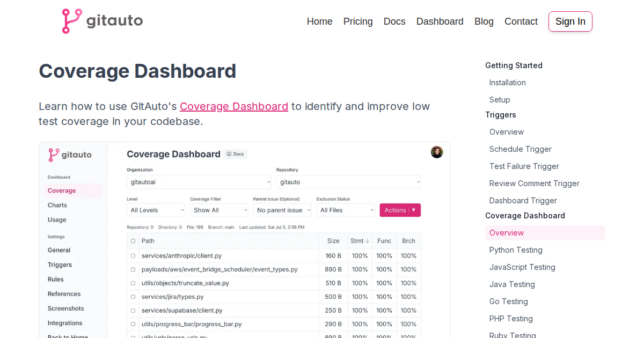Open the Docs badge beside Coverage Dashboard title

[236, 154]
